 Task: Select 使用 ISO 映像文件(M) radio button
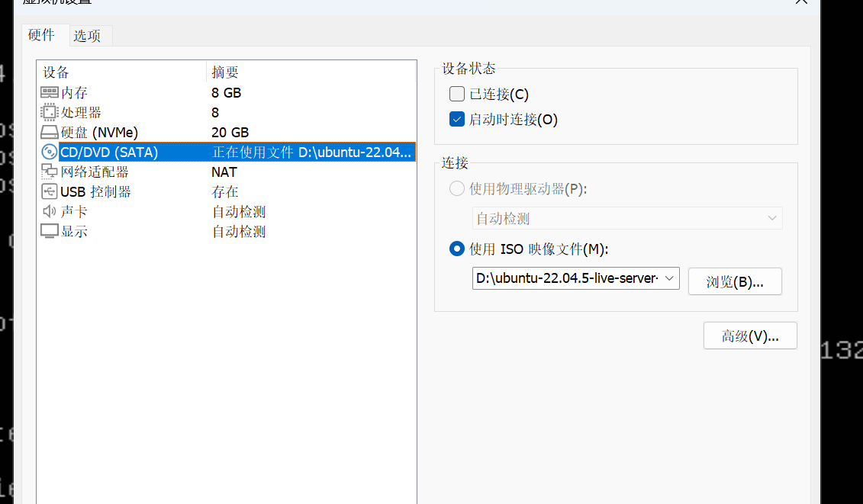(457, 249)
